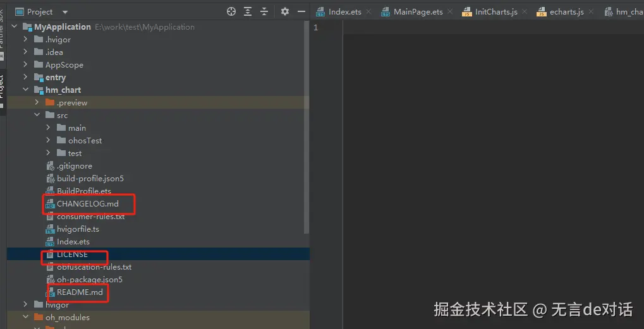The image size is (644, 329).
Task: Select BuildProfile.ets file
Action: pyautogui.click(x=158, y=191)
